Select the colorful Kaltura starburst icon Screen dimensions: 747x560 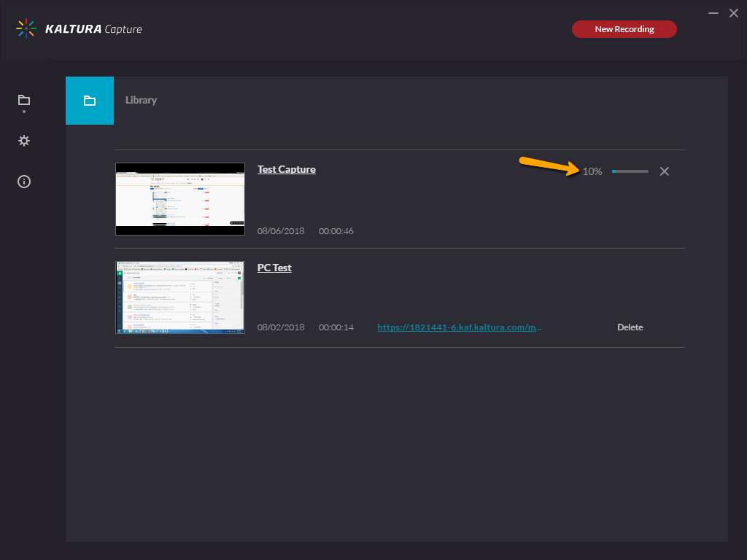pos(26,28)
